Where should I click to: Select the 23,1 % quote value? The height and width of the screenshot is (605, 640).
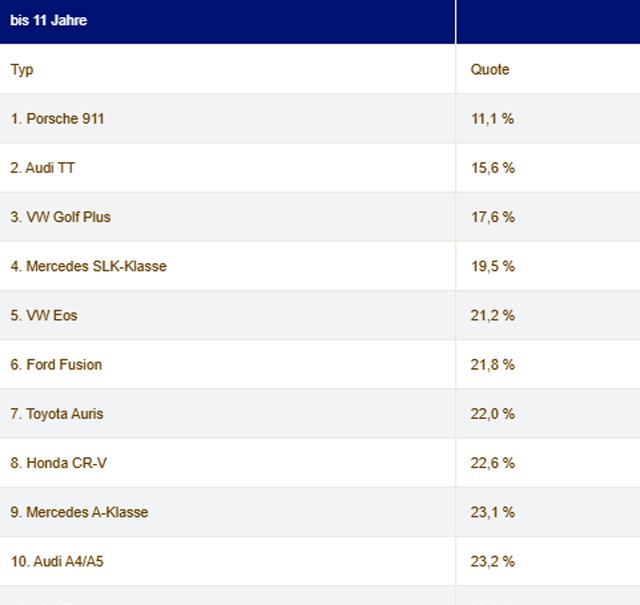493,512
